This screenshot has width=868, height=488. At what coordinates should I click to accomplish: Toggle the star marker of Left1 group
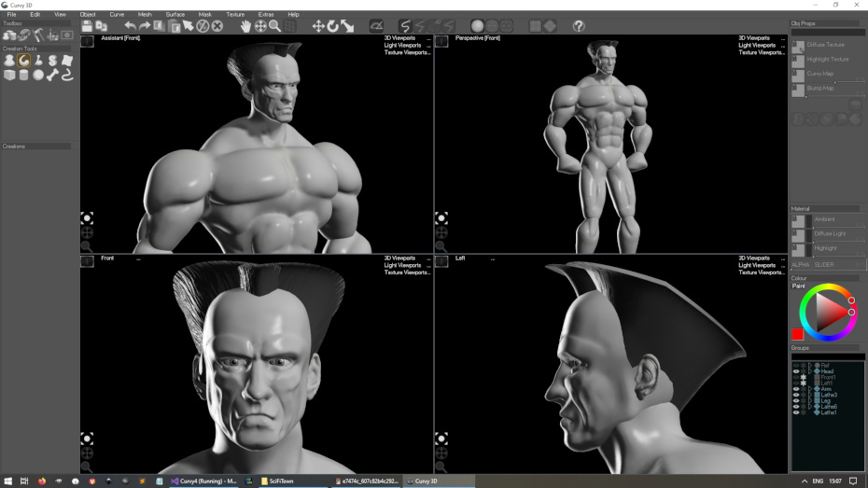pos(804,383)
